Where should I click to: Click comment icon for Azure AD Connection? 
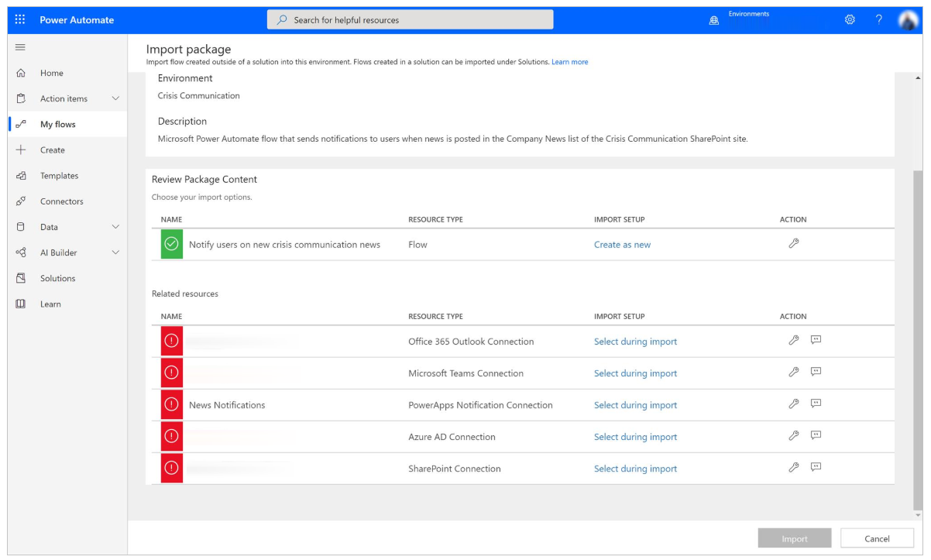pyautogui.click(x=816, y=435)
